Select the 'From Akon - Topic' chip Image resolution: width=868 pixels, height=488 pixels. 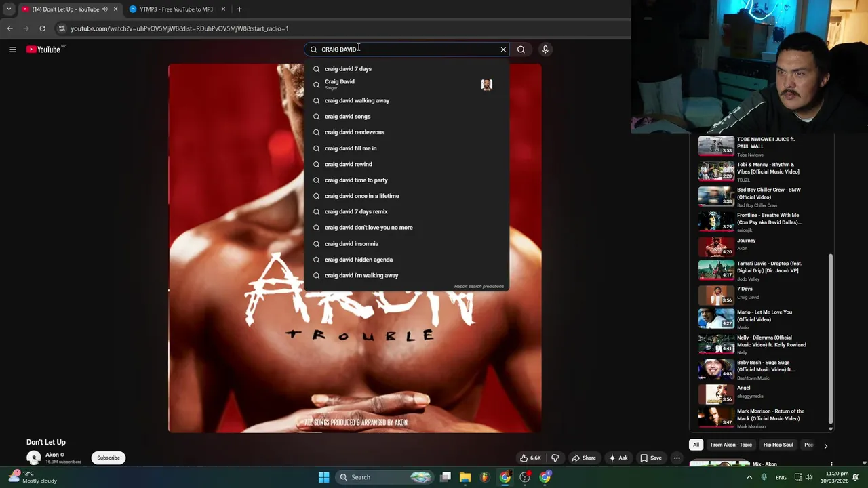(731, 445)
